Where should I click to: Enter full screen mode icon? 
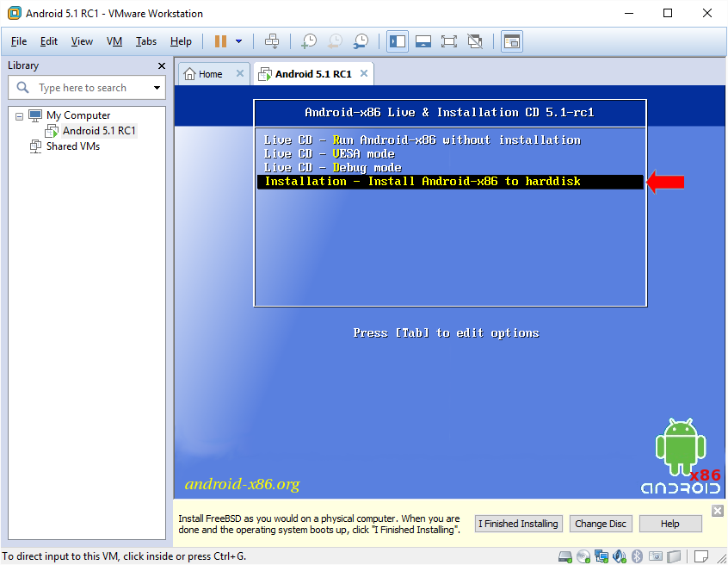(x=449, y=41)
